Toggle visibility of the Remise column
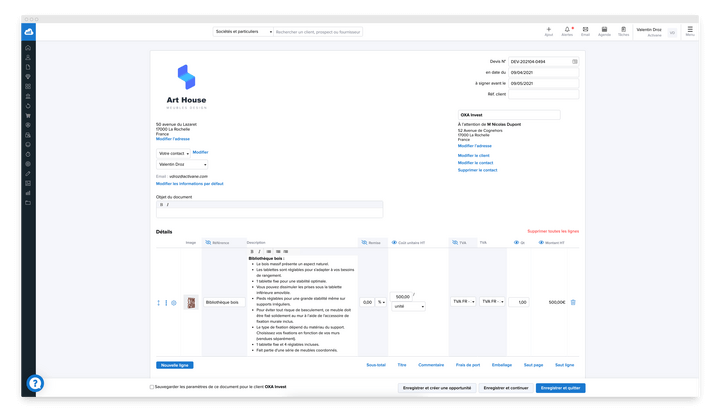The height and width of the screenshot is (412, 720). pyautogui.click(x=364, y=243)
